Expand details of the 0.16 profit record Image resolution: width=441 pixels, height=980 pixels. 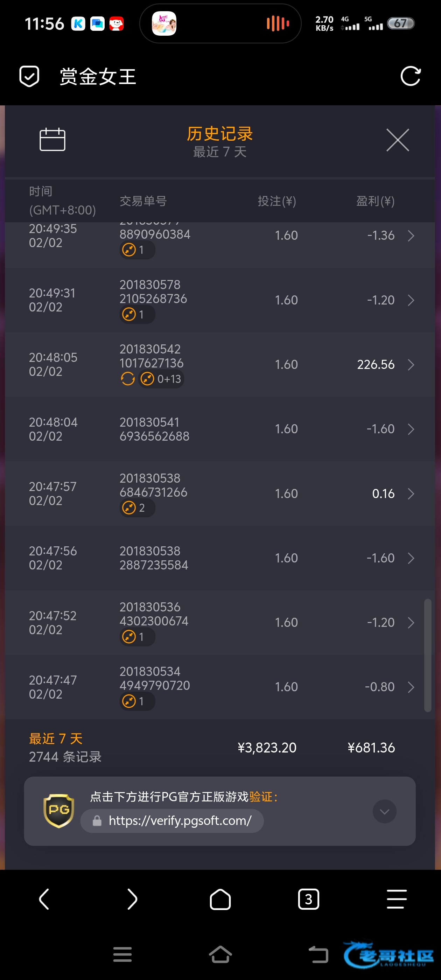(x=411, y=494)
